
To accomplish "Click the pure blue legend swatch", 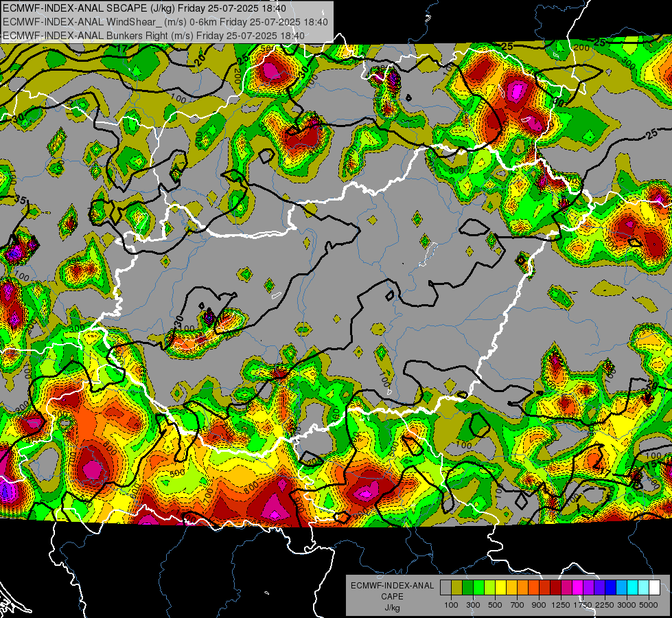I will pos(611,588).
